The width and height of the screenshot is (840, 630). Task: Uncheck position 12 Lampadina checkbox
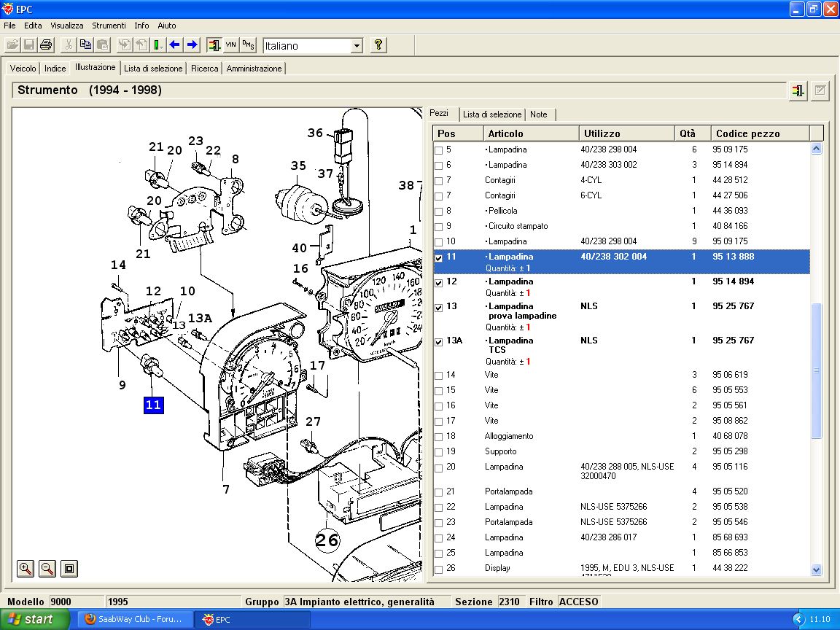click(x=439, y=282)
